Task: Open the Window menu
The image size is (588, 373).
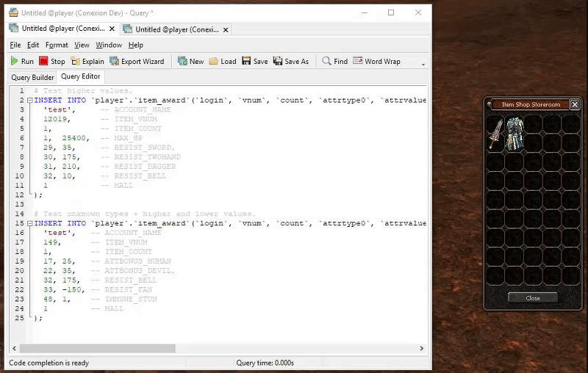Action: 109,45
